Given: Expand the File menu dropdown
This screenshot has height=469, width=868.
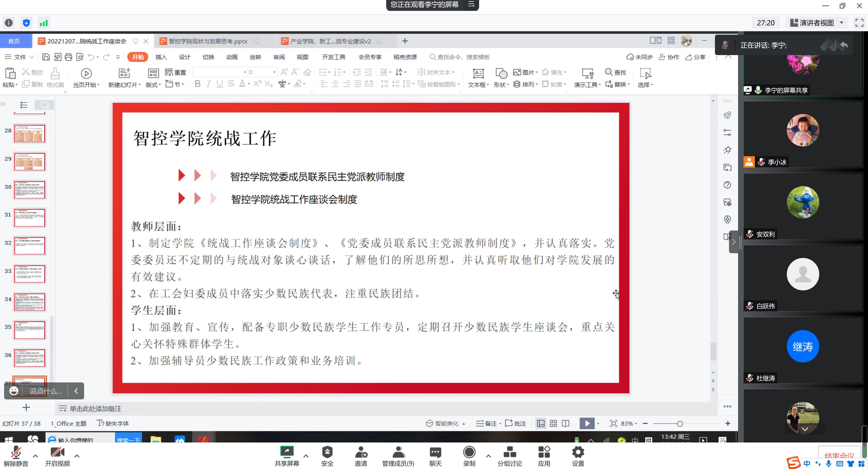Looking at the screenshot, I should pos(19,57).
